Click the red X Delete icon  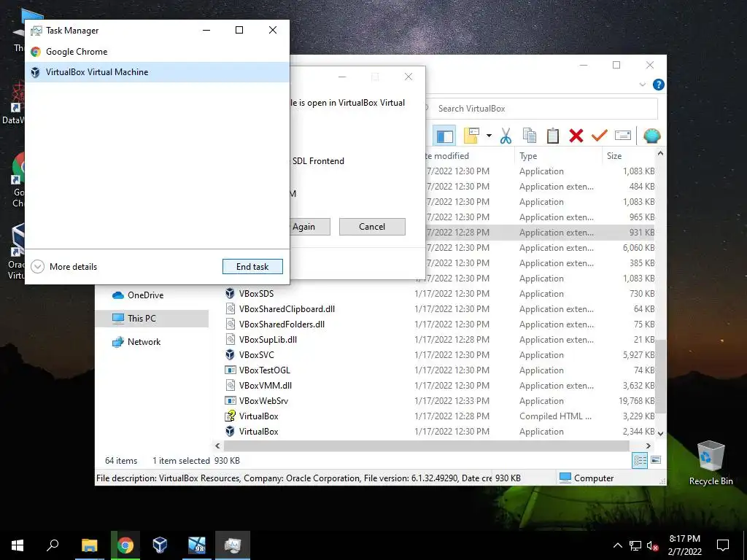coord(576,136)
